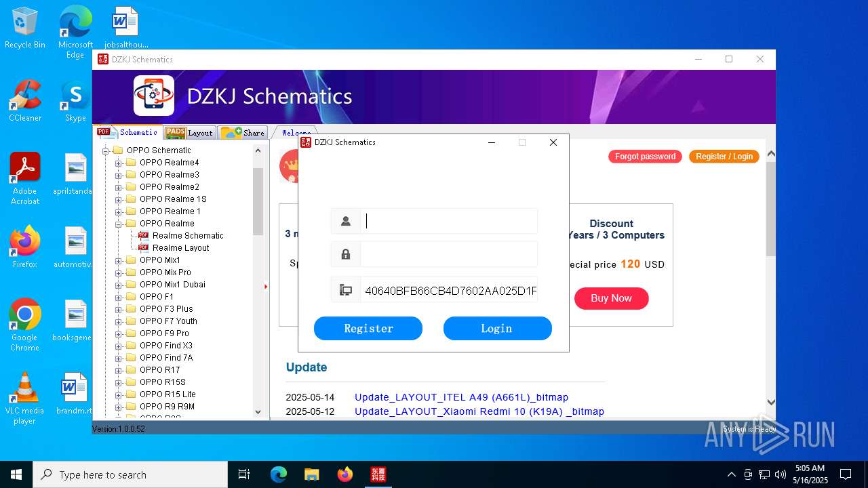Click Edge icon in the taskbar
The image size is (868, 488).
coord(279,474)
